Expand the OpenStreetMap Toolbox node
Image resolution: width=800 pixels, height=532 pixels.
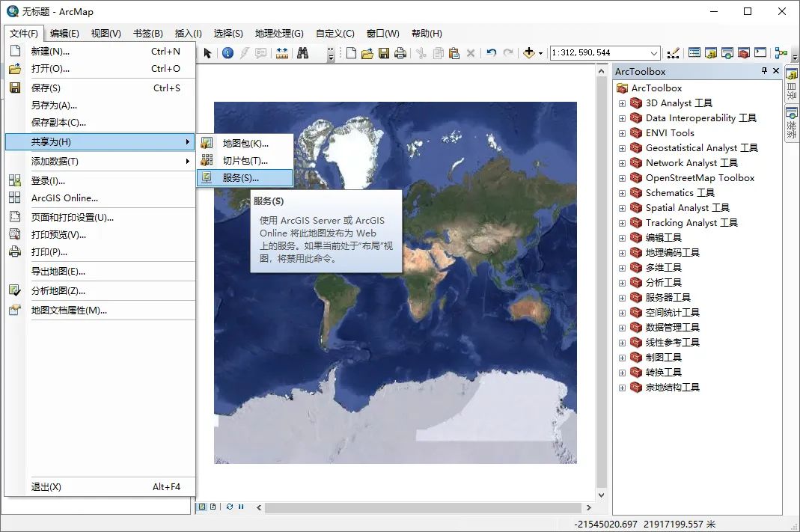(622, 179)
